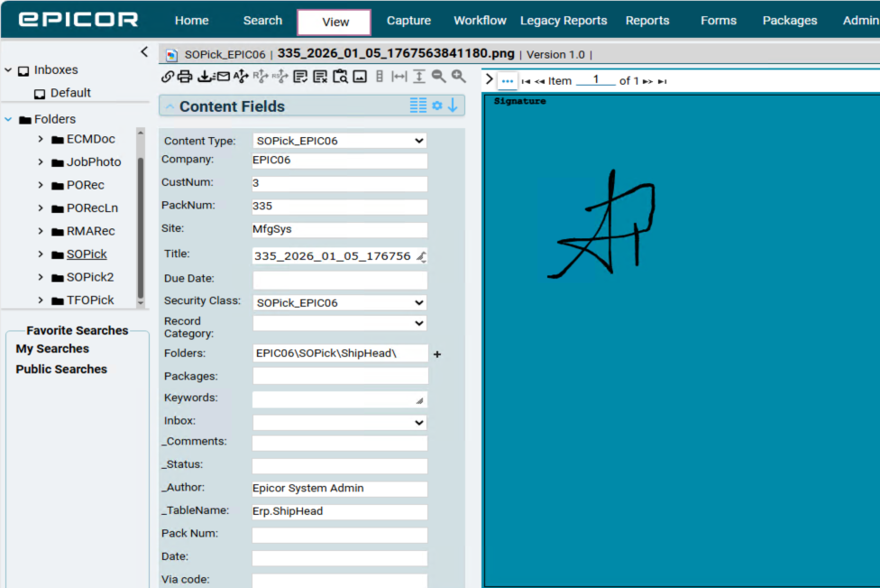Click the Keywords input field
880x588 pixels.
(339, 399)
